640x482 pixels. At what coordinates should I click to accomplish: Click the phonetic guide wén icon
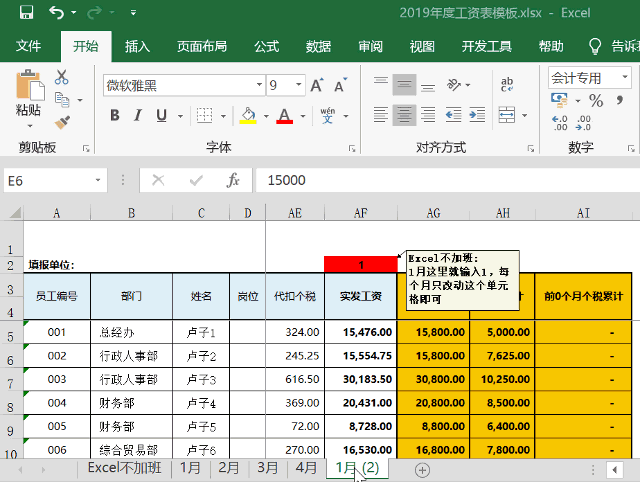point(327,116)
